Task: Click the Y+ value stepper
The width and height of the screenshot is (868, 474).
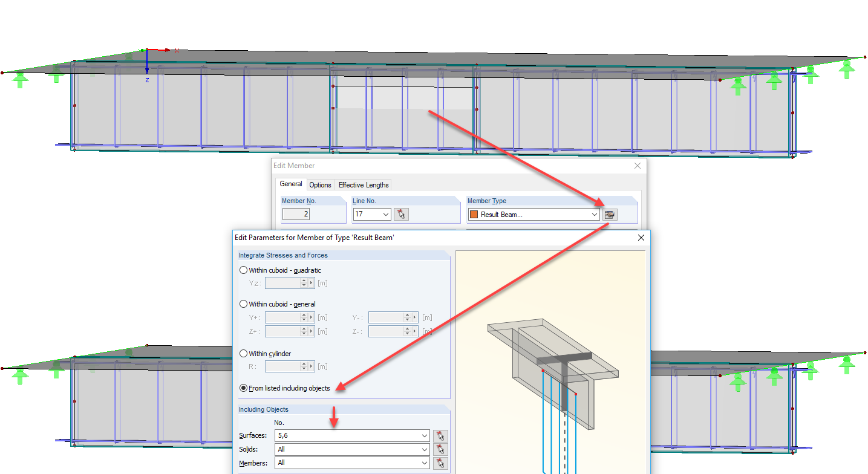Action: 304,317
